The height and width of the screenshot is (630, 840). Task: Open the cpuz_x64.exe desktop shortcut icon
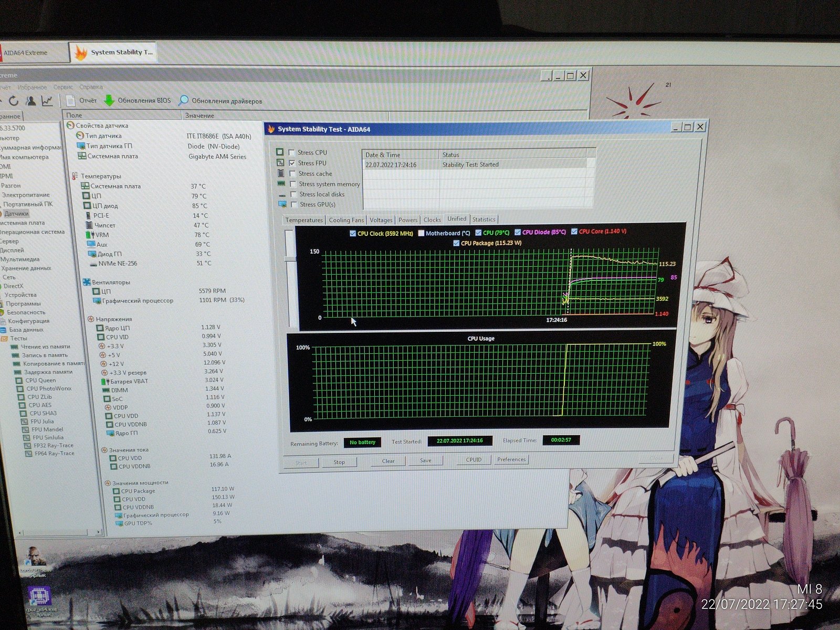coord(39,597)
